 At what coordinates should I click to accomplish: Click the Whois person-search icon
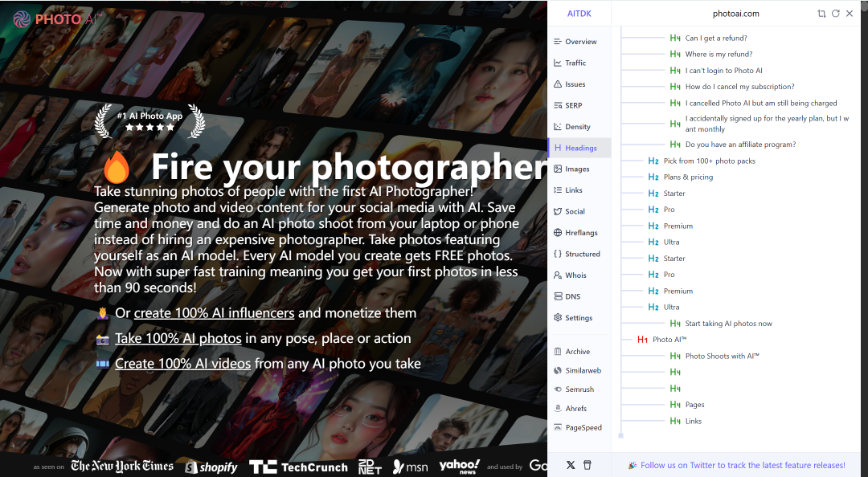(x=558, y=275)
